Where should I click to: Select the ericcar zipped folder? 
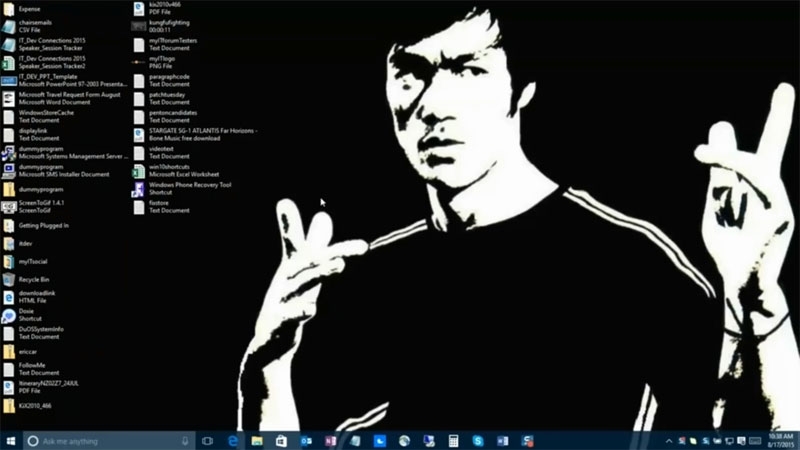click(x=20, y=352)
